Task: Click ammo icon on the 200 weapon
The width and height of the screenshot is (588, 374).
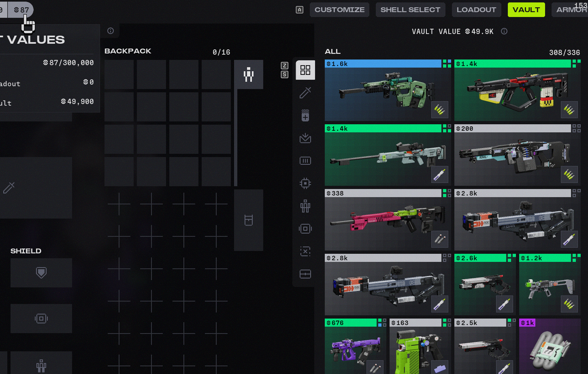Action: [569, 174]
